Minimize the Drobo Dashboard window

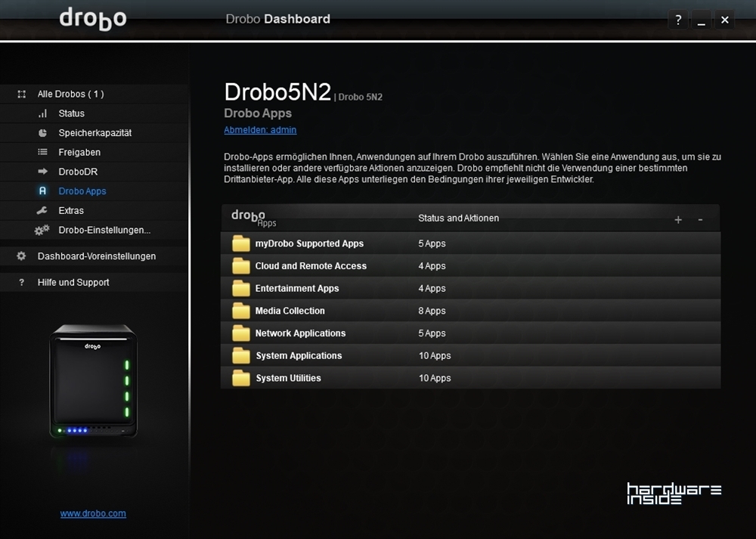click(702, 20)
